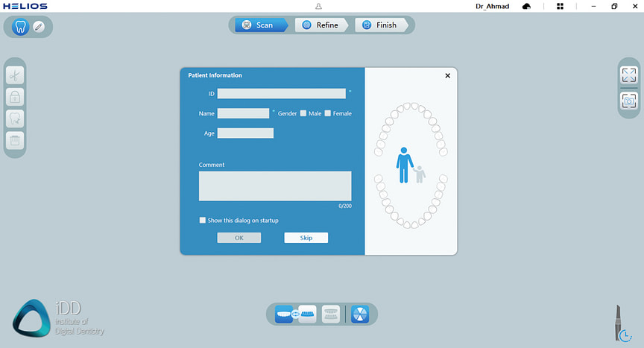This screenshot has width=644, height=348.
Task: Select the scissors cut tool
Action: tap(15, 75)
